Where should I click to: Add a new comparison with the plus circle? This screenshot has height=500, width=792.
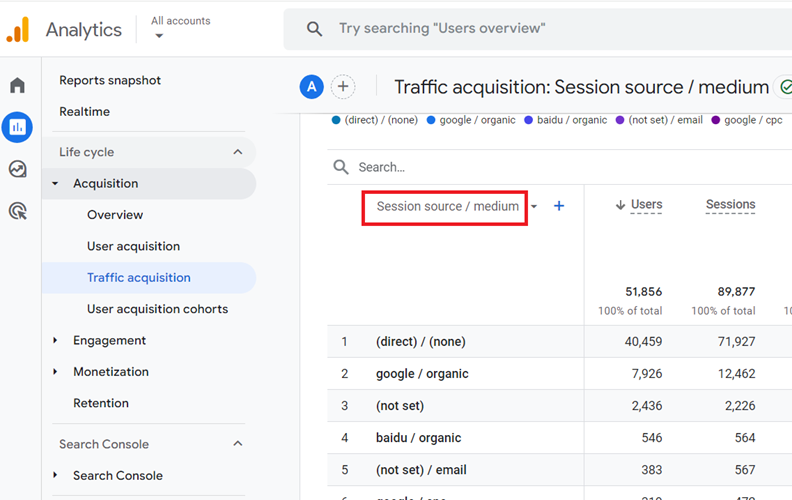(x=343, y=87)
